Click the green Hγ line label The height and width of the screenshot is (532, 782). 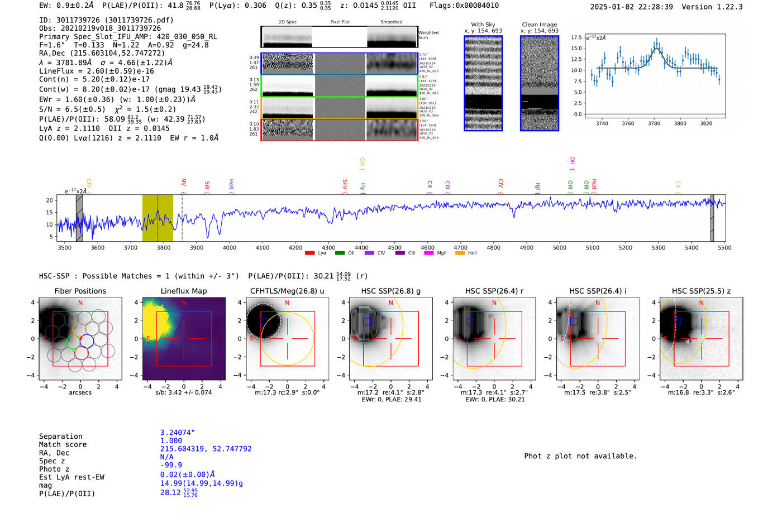[x=363, y=188]
